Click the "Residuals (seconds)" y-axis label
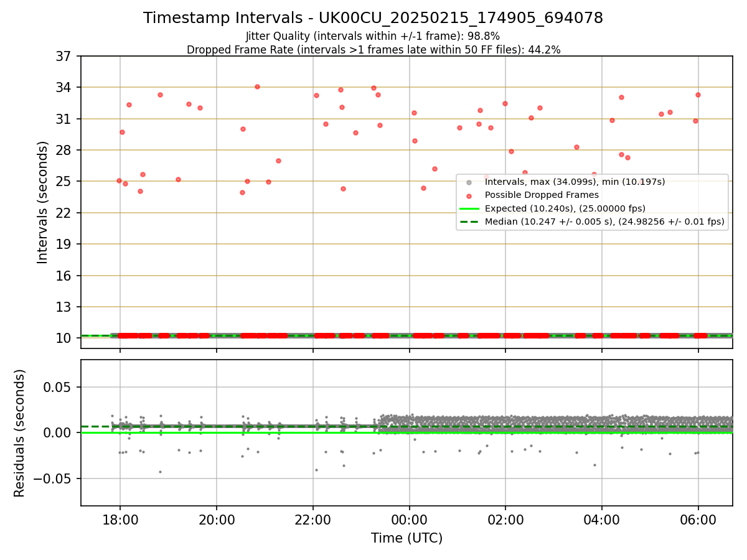This screenshot has height=560, width=747. point(20,433)
